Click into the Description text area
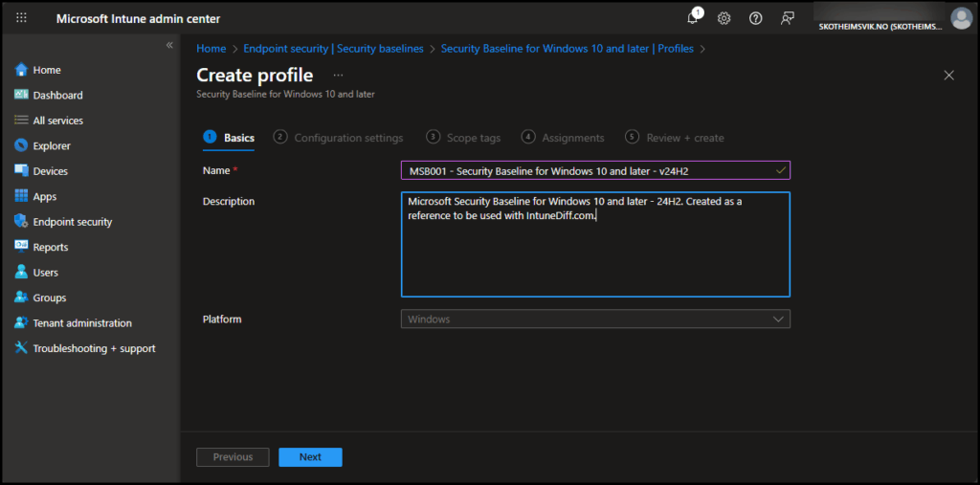The image size is (980, 485). pyautogui.click(x=595, y=244)
